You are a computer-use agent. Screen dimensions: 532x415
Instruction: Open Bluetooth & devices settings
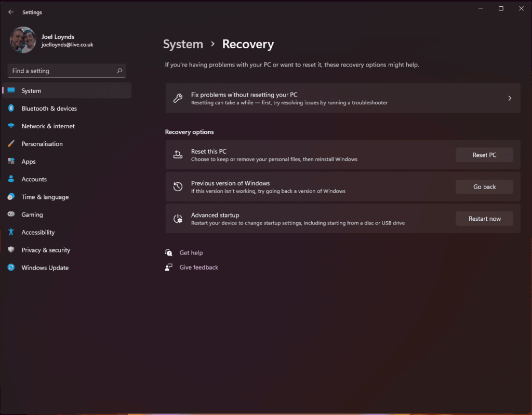[67, 108]
